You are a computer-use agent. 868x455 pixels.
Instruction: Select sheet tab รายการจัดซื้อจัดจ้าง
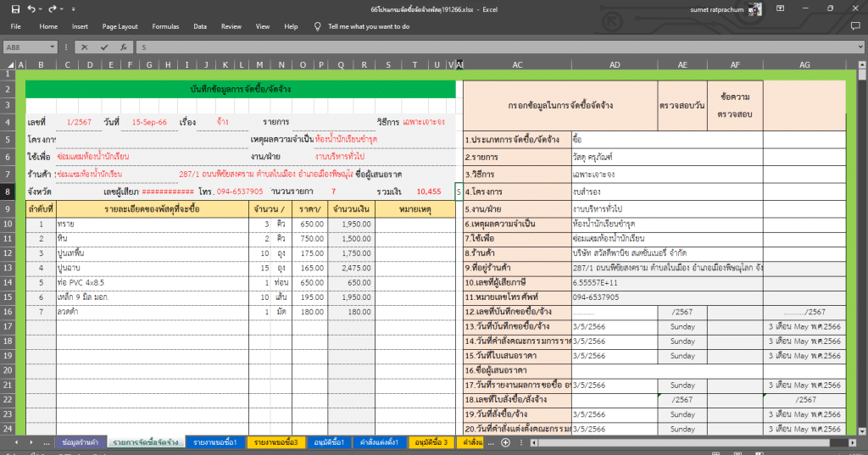(x=146, y=442)
